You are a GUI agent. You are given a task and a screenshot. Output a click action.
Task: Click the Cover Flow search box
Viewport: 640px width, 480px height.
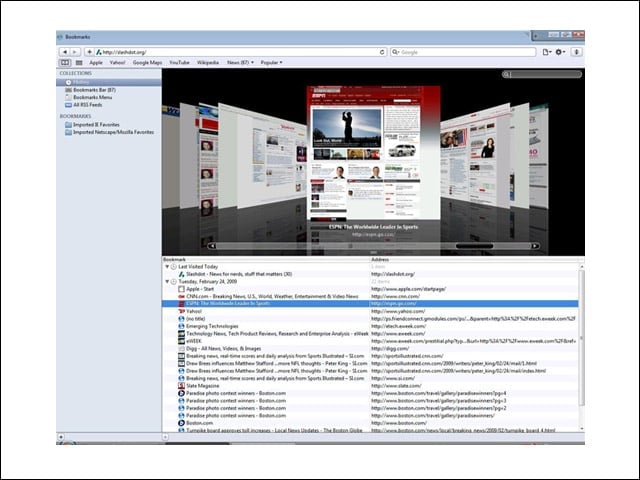point(542,74)
